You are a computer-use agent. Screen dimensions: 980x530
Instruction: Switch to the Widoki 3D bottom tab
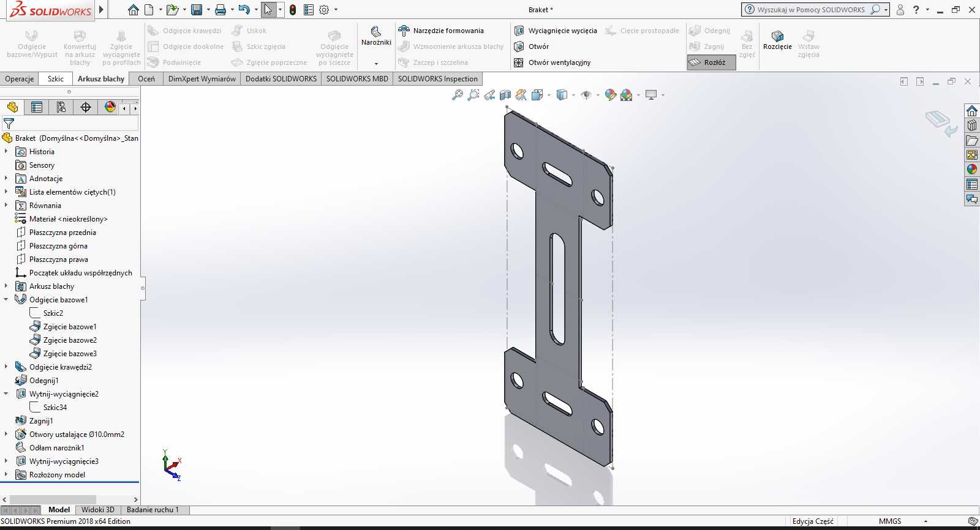click(98, 510)
